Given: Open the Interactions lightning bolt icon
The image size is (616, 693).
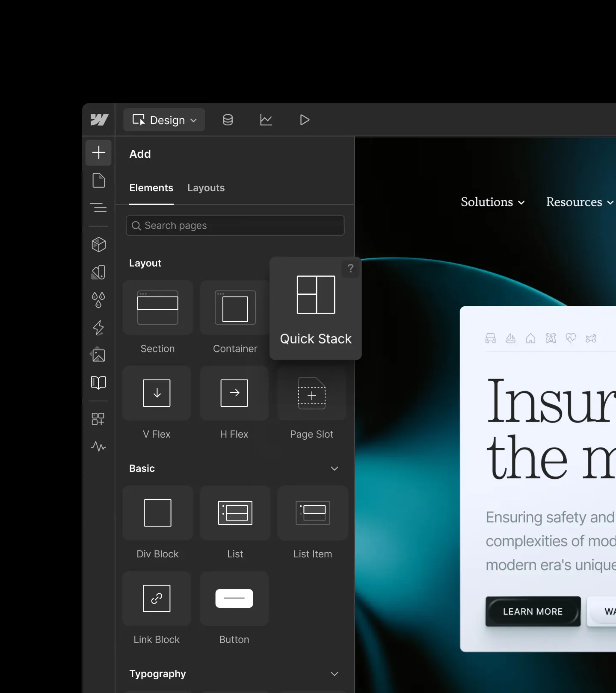Looking at the screenshot, I should tap(98, 328).
